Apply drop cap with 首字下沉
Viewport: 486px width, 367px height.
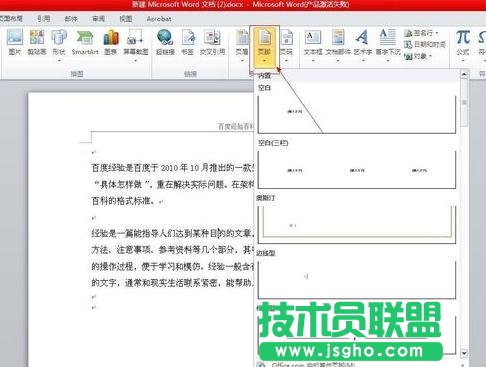(x=388, y=42)
